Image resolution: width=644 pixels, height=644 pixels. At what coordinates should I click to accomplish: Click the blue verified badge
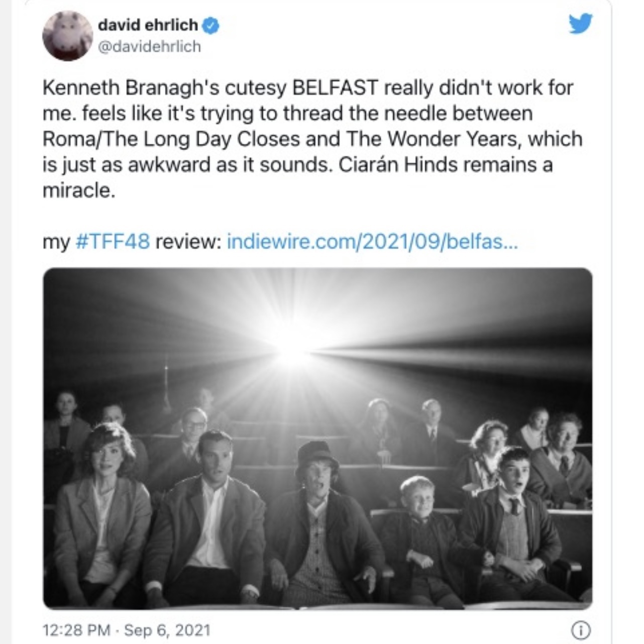(x=211, y=25)
